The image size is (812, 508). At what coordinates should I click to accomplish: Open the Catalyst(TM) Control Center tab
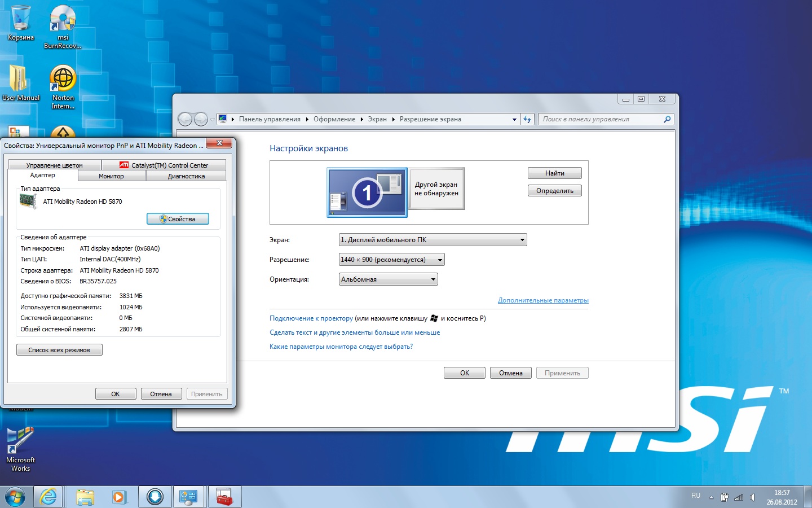[164, 165]
